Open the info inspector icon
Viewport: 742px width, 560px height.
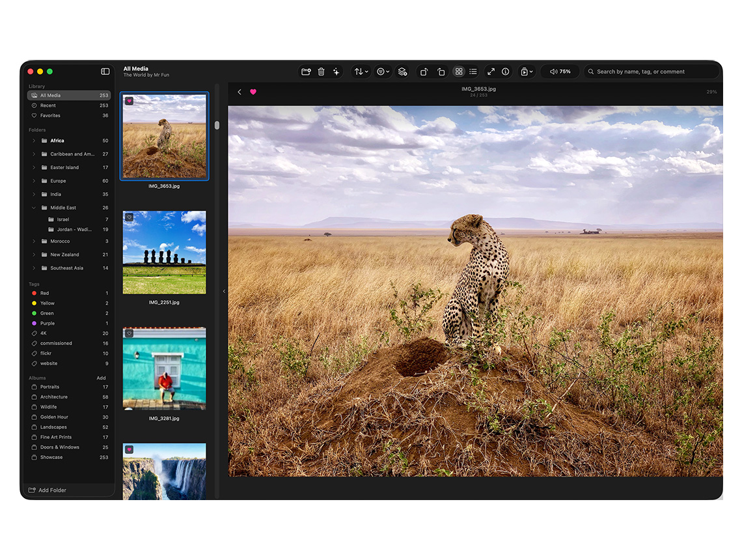tap(505, 72)
